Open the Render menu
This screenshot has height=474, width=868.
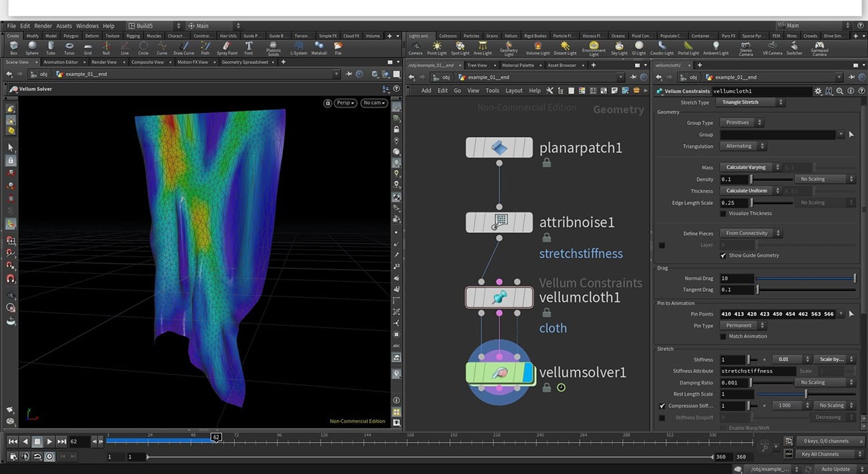[x=43, y=25]
